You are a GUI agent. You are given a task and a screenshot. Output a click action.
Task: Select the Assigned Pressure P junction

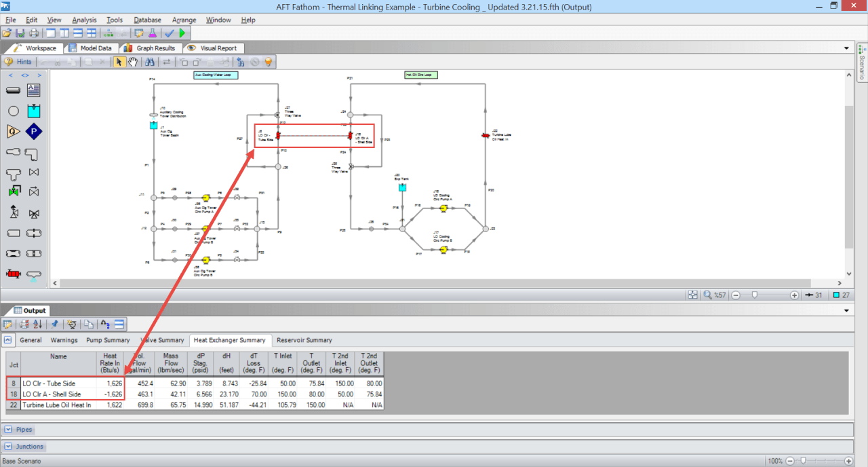[x=33, y=132]
